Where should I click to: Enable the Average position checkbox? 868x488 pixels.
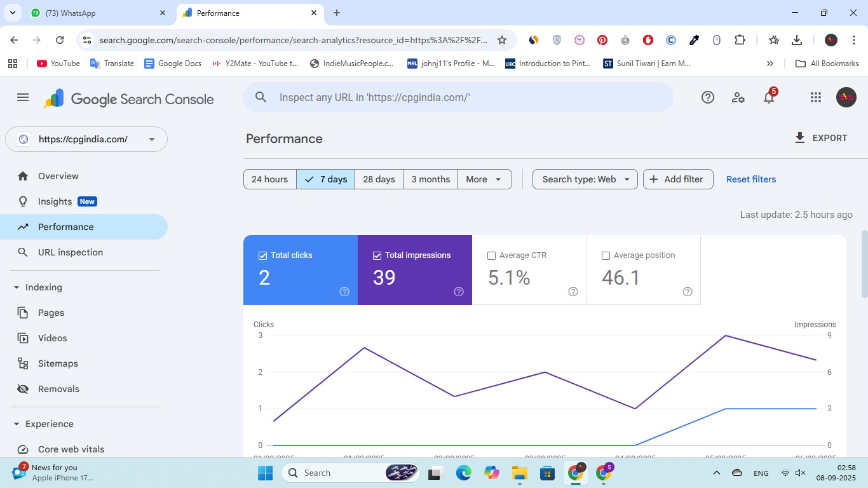pos(606,255)
